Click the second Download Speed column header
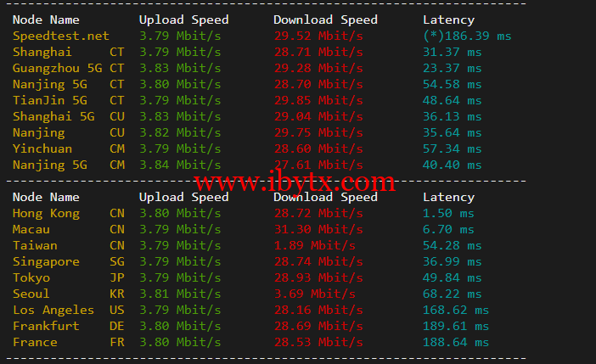The width and height of the screenshot is (596, 364). pyautogui.click(x=325, y=197)
